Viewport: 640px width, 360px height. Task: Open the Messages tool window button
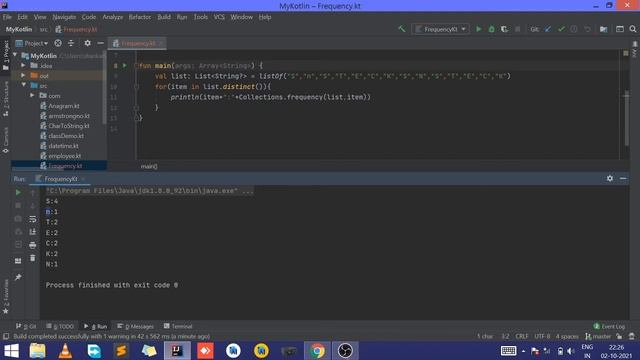click(136, 326)
